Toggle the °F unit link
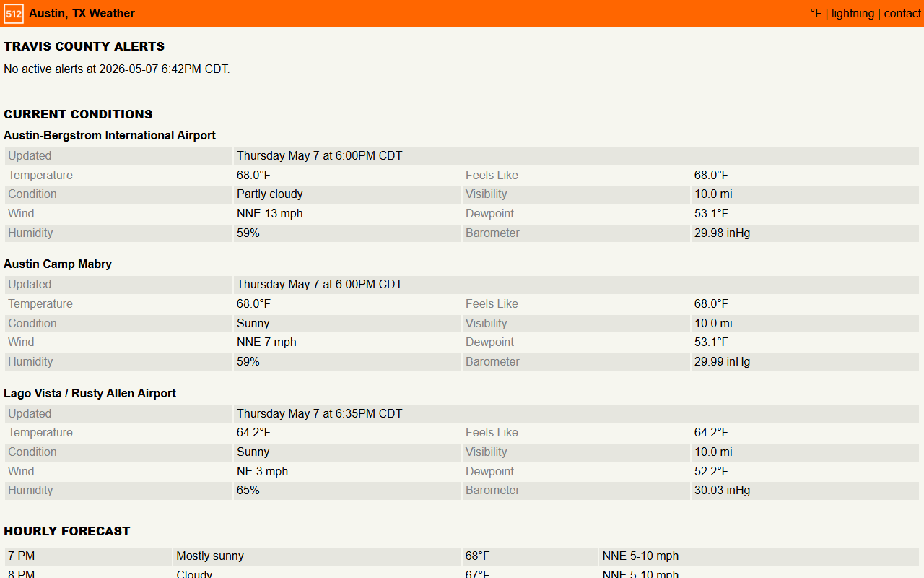Image resolution: width=924 pixels, height=578 pixels. (816, 13)
